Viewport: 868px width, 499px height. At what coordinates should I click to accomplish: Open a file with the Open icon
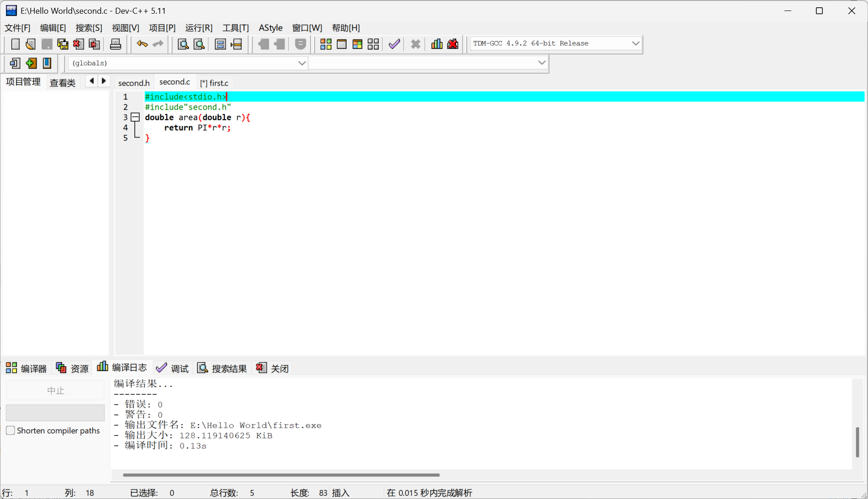30,44
